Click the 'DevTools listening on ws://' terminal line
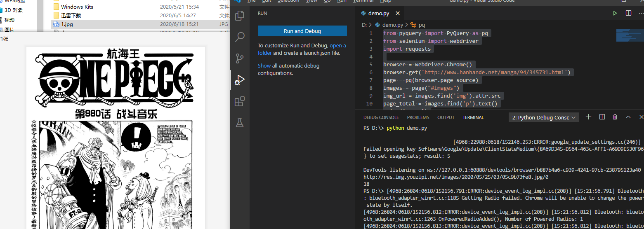Image resolution: width=644 pixels, height=229 pixels. pyautogui.click(x=502, y=170)
